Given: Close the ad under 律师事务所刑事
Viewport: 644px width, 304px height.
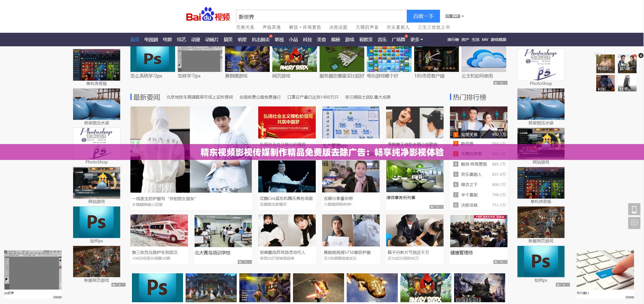Looking at the screenshot, I should tap(442, 207).
